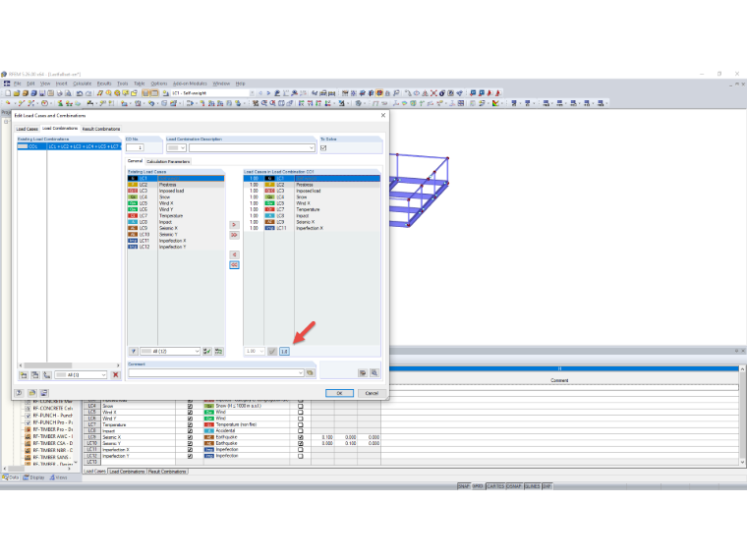Image resolution: width=747 pixels, height=560 pixels.
Task: Click the New file icon in main toolbar
Action: 8,93
